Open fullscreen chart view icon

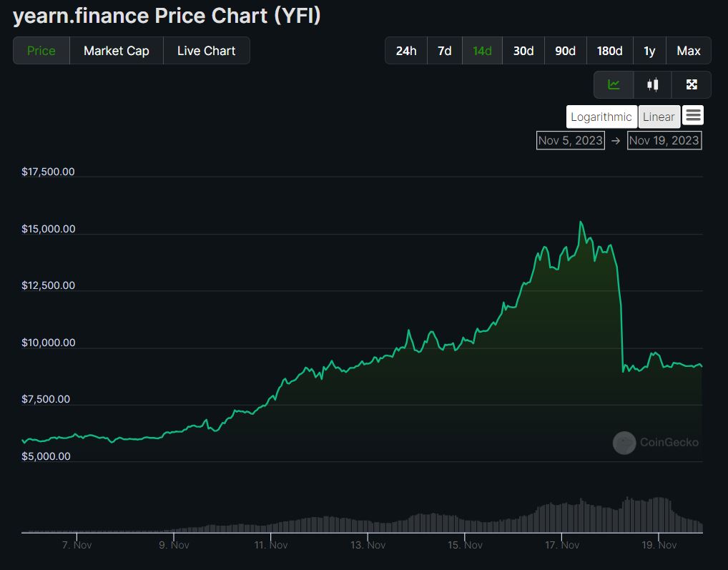click(x=692, y=84)
